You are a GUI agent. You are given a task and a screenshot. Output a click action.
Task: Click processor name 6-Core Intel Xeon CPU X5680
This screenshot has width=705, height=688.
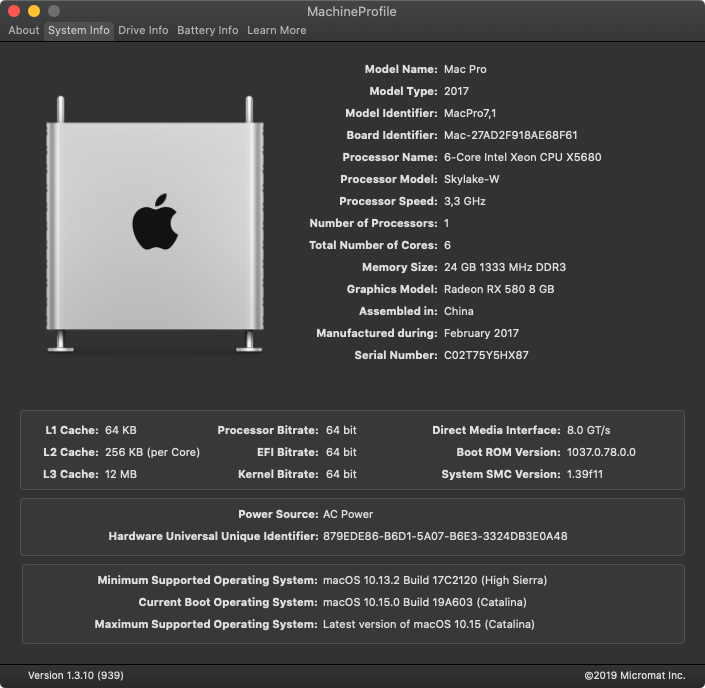tap(522, 157)
